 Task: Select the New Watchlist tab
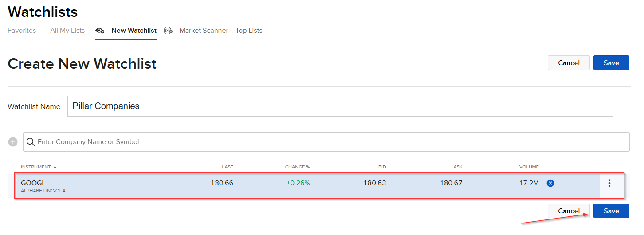[x=134, y=31]
